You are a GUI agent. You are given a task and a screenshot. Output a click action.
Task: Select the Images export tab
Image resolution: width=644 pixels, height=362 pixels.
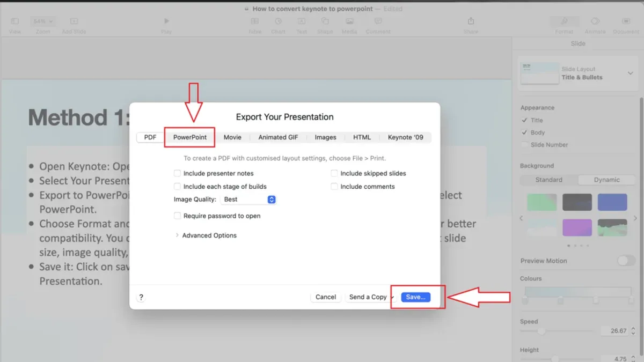pyautogui.click(x=325, y=137)
